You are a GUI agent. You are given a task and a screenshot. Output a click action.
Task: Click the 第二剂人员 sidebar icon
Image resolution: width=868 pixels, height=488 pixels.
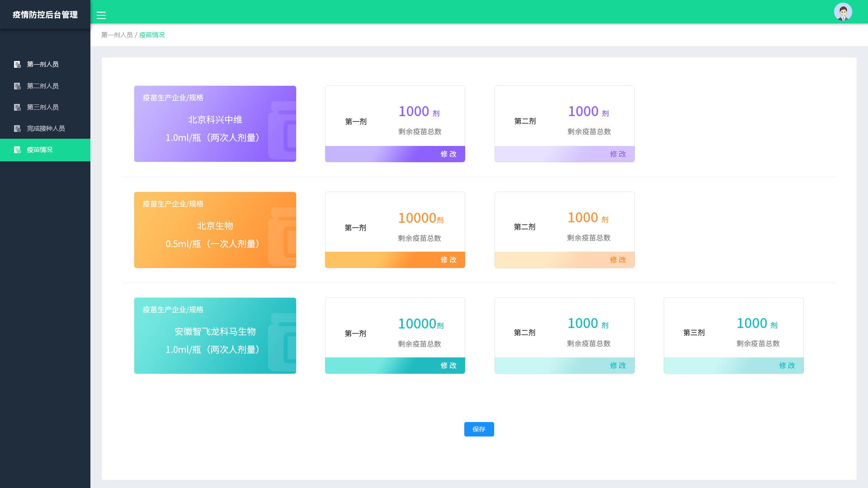click(x=17, y=86)
